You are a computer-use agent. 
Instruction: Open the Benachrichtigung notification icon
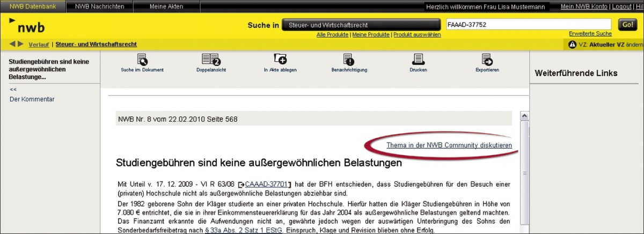click(349, 59)
